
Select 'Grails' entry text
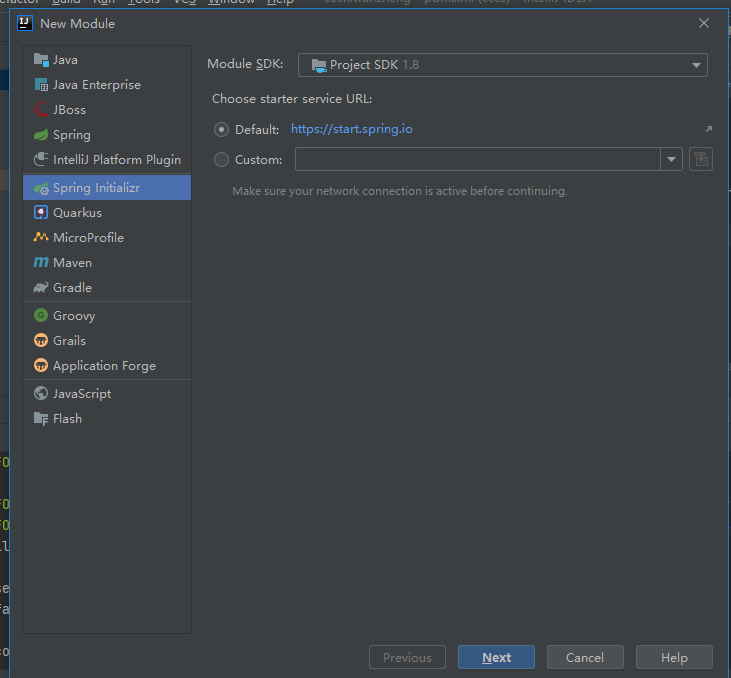(69, 340)
